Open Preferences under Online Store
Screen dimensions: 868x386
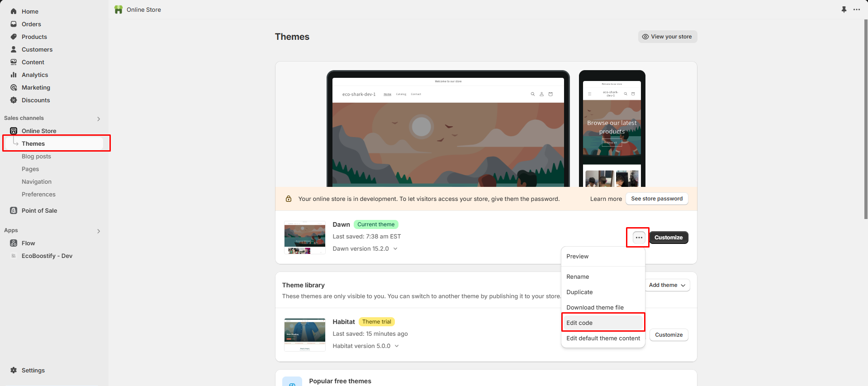click(38, 194)
